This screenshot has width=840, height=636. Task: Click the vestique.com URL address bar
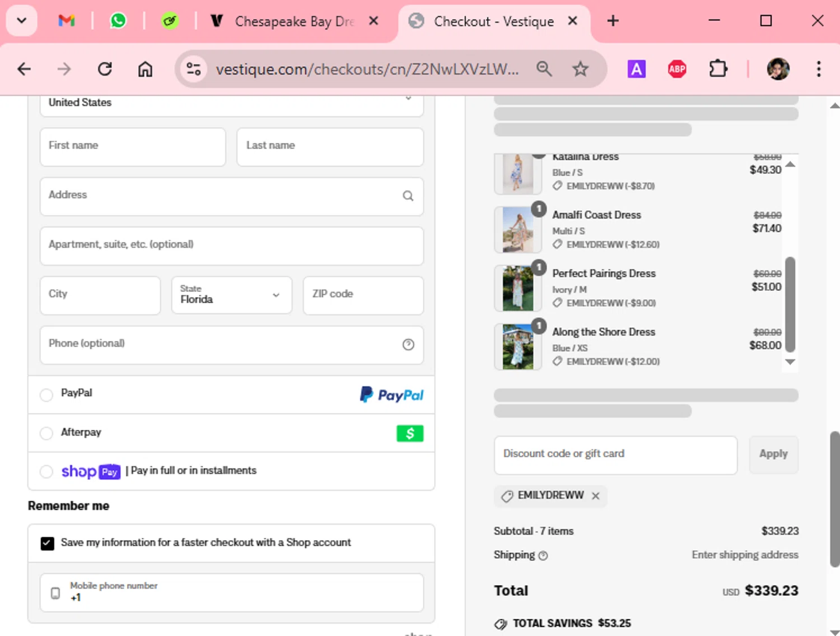pos(367,69)
